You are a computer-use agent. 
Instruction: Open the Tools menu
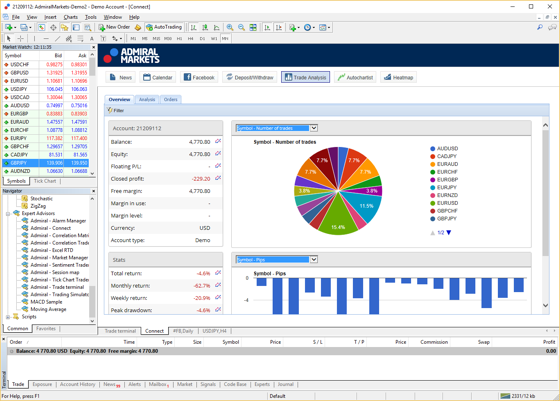(x=91, y=17)
